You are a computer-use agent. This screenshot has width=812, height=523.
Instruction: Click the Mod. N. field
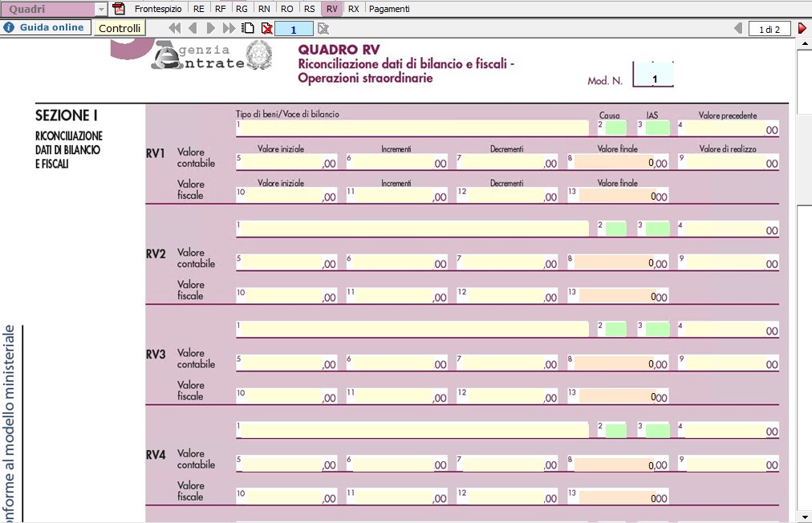(654, 74)
